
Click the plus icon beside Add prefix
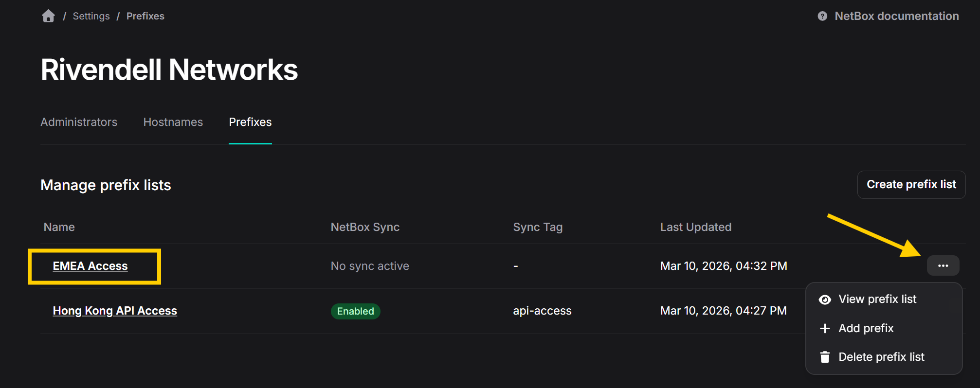825,329
